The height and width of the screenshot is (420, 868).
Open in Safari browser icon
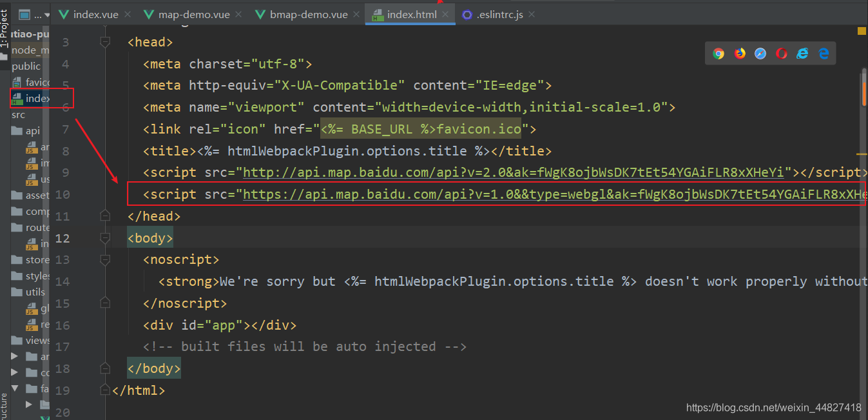760,54
